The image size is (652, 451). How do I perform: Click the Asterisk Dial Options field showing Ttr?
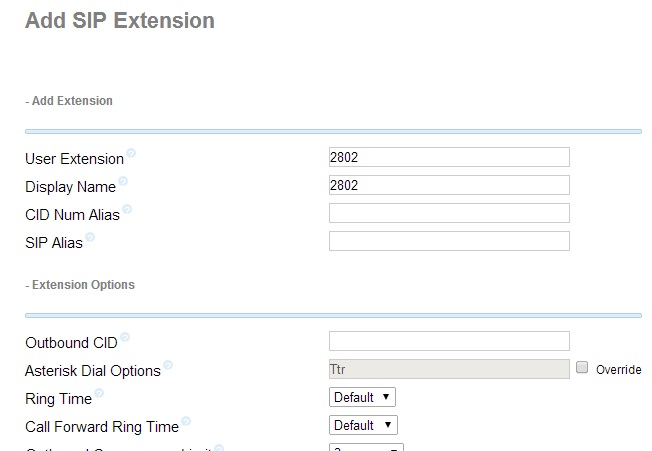click(449, 369)
